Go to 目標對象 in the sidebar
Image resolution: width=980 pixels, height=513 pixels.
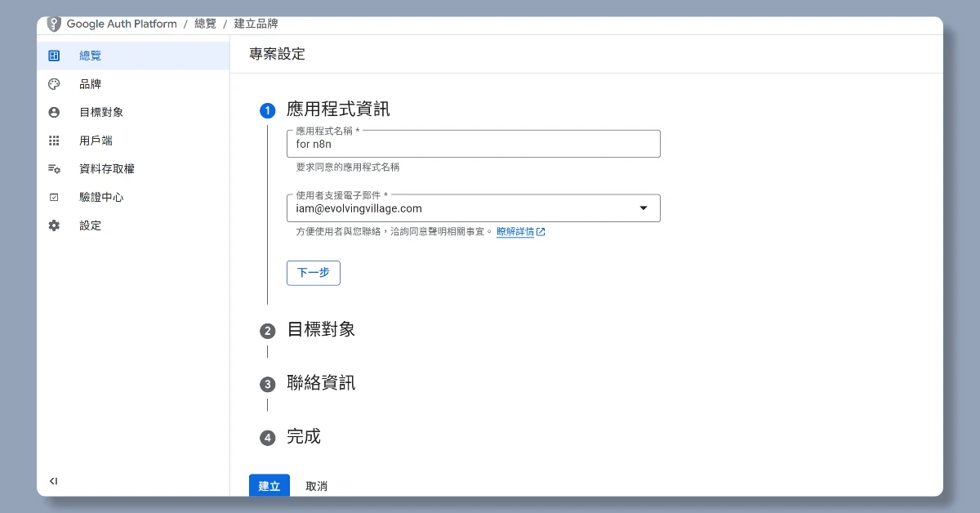pos(133,113)
